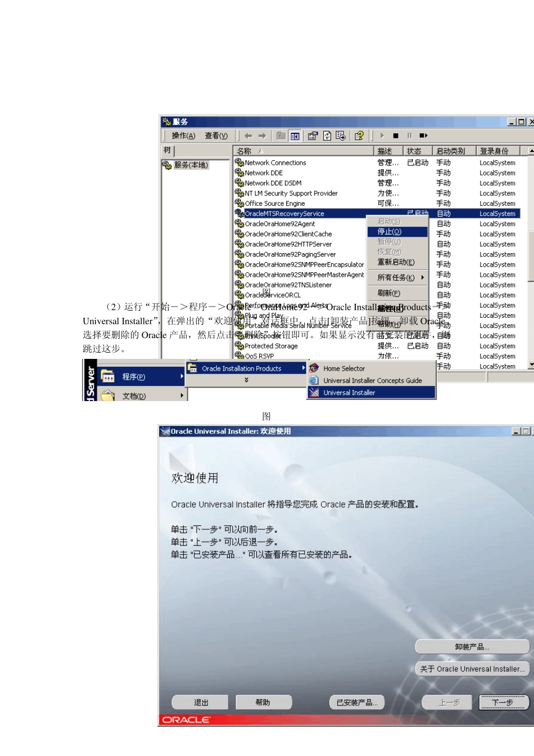Click the Help question mark toolbar icon
The height and width of the screenshot is (756, 534).
359,136
